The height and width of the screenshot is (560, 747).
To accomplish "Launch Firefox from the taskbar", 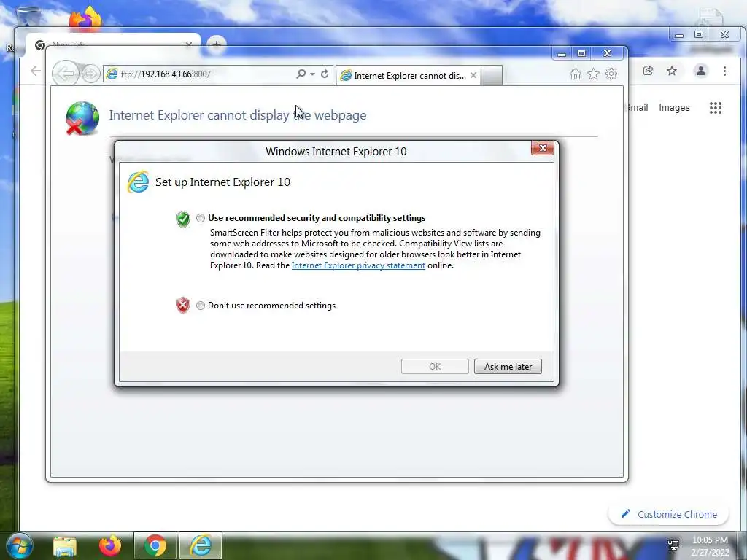I will point(110,545).
